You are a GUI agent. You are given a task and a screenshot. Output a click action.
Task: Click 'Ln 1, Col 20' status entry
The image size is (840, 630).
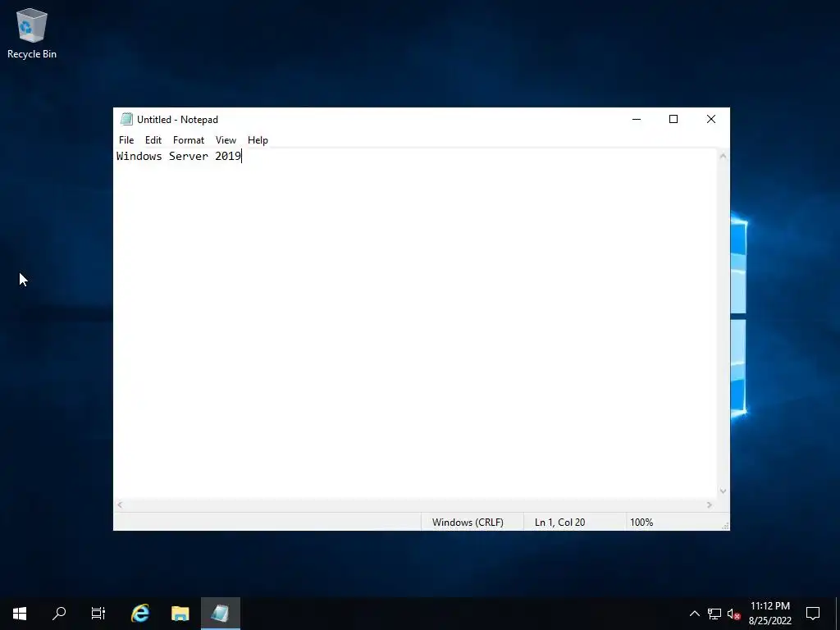click(x=559, y=523)
